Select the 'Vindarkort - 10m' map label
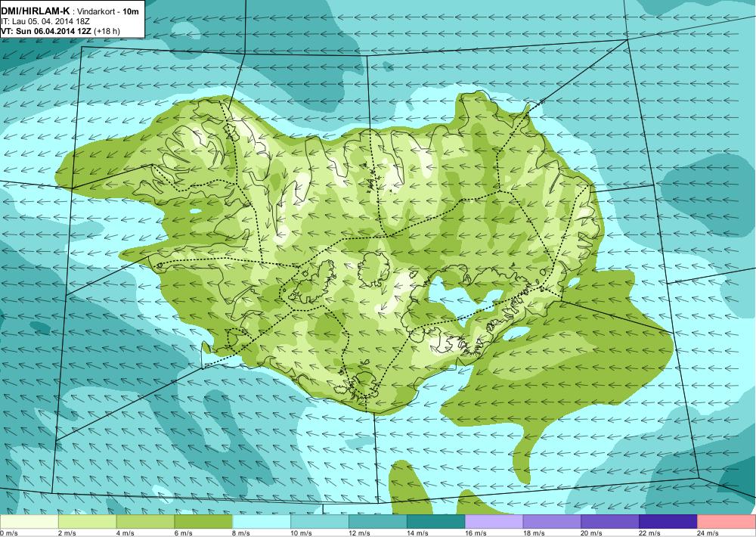Image resolution: width=756 pixels, height=537 pixels. [108, 11]
